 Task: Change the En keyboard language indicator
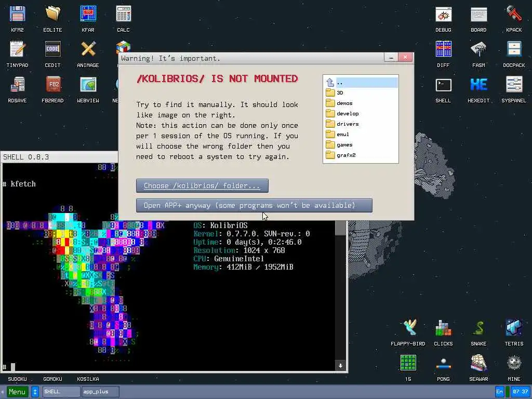coord(499,392)
